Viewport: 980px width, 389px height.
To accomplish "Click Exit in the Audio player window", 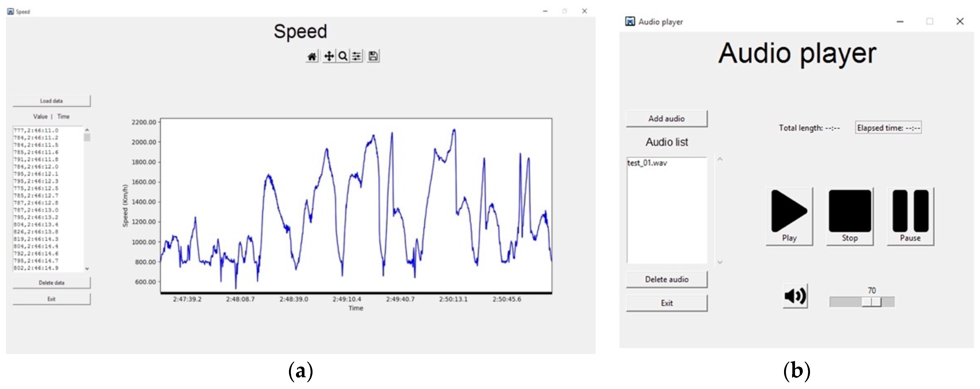I will (666, 303).
